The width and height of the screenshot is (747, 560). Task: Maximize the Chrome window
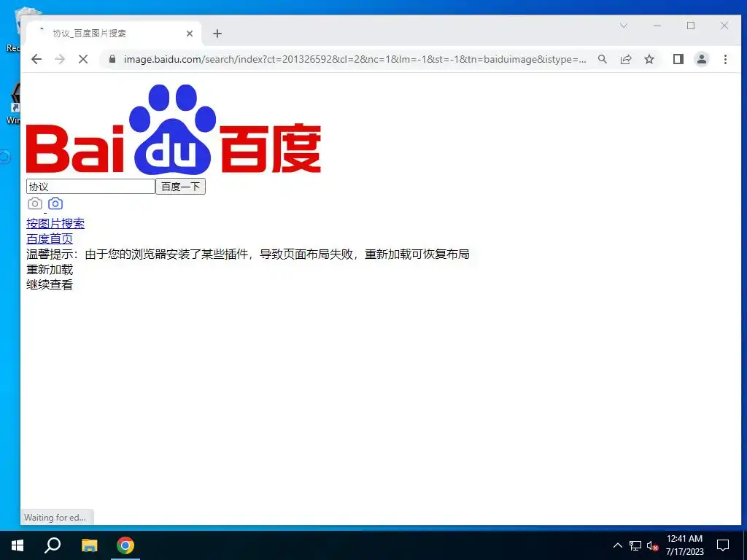pos(691,26)
